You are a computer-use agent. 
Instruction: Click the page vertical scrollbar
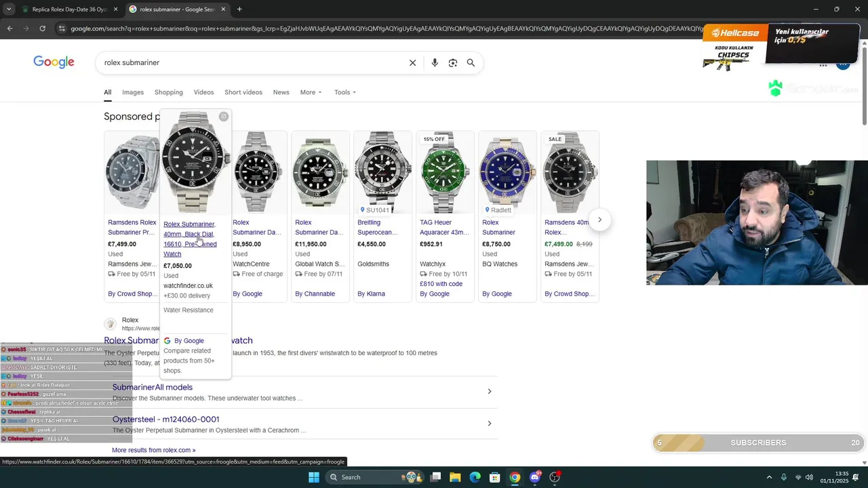point(864,85)
